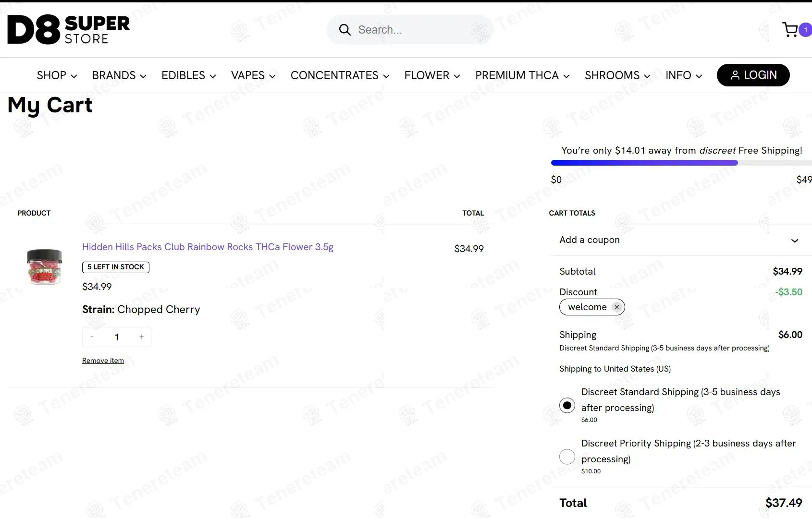Click the My Cart heading
The image size is (812, 518).
(x=50, y=106)
